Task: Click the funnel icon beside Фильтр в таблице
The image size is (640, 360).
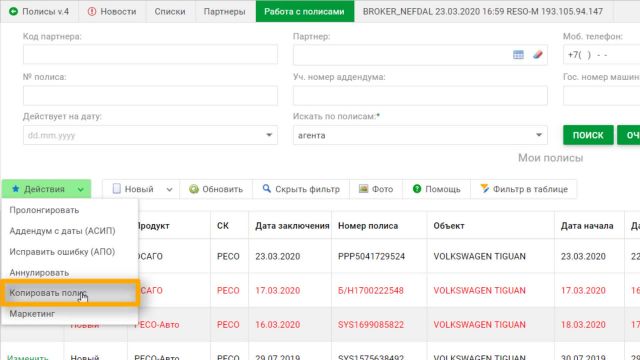Action: click(484, 189)
